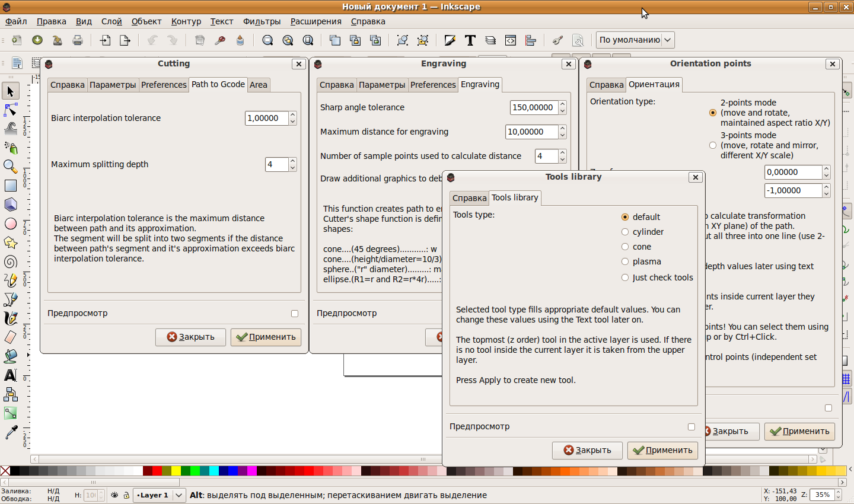Click Применить in Orientation points dialog
This screenshot has height=504, width=854.
(x=799, y=431)
